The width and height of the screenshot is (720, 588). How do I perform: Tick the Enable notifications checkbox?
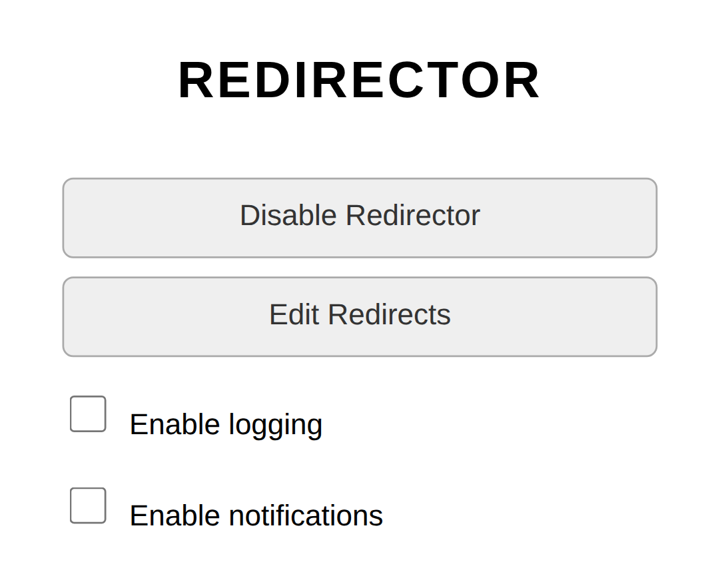[88, 505]
